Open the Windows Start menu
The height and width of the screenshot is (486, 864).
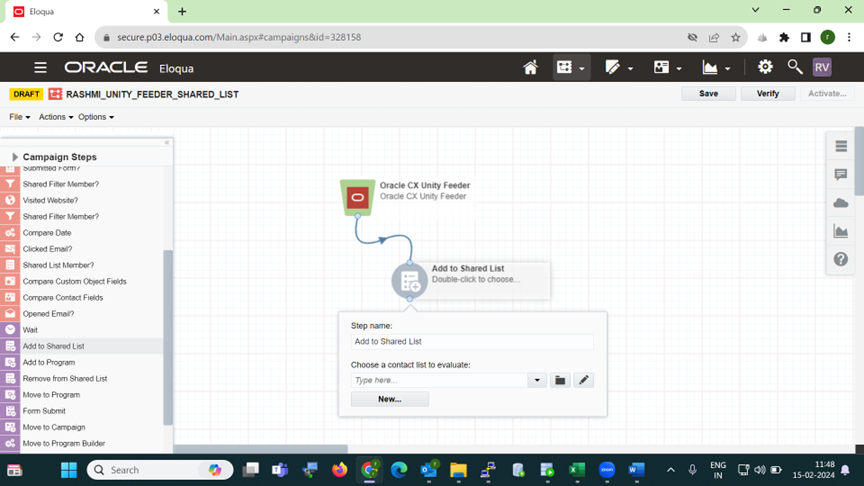[69, 470]
